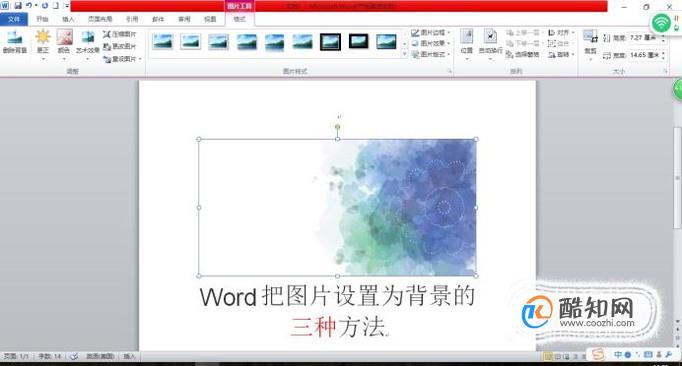
Task: Click the Save icon in quick access toolbar
Action: 18,6
